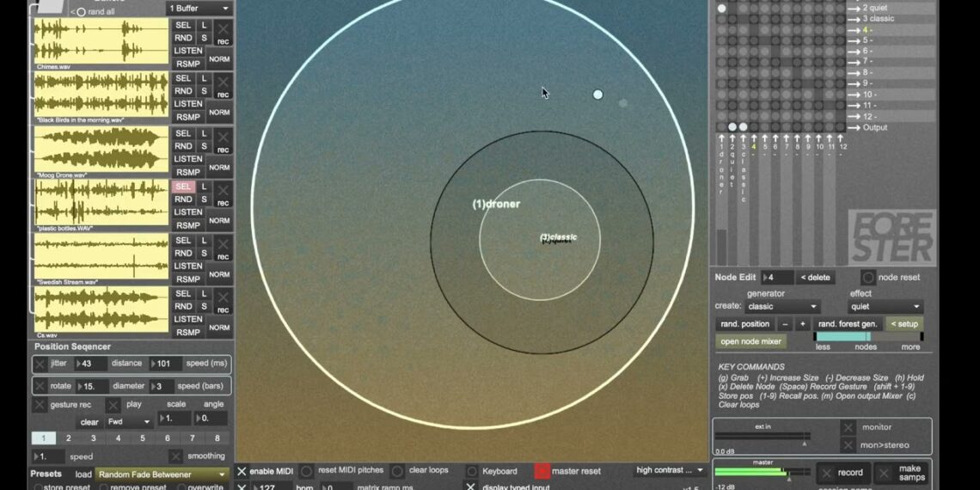The width and height of the screenshot is (980, 490).
Task: Click the open node mixer button
Action: pos(750,341)
